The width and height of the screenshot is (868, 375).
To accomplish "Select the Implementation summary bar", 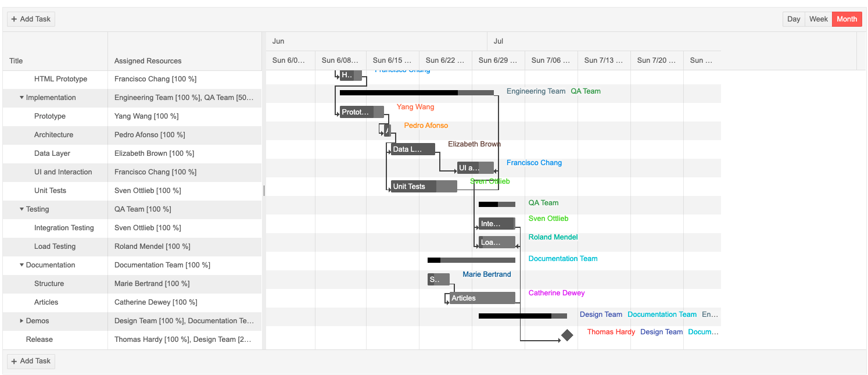I will point(417,92).
